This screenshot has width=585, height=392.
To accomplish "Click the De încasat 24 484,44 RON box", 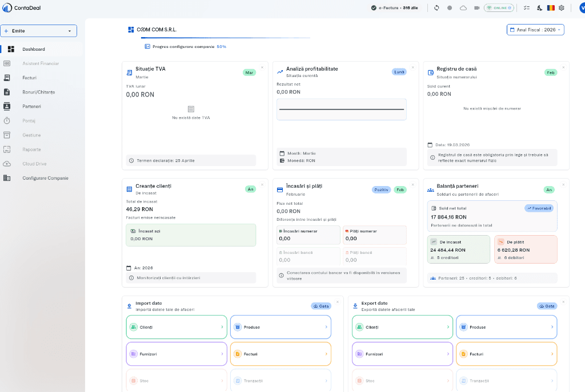I will pos(459,249).
